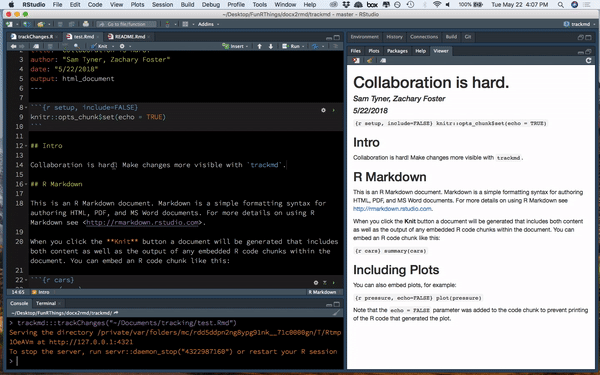
Task: Click the rmarkdown.rstudio.com link in the Viewer
Action: click(x=392, y=209)
